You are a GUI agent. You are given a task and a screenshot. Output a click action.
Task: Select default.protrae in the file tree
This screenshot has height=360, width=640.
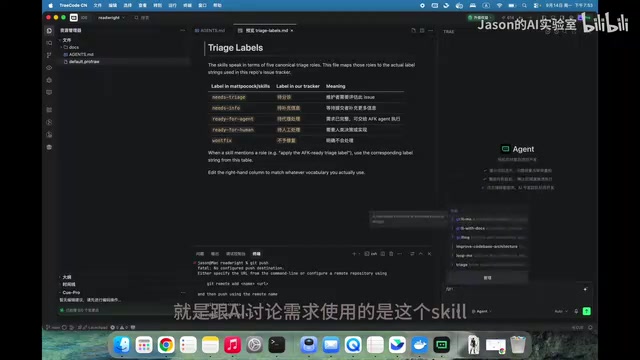(x=84, y=62)
